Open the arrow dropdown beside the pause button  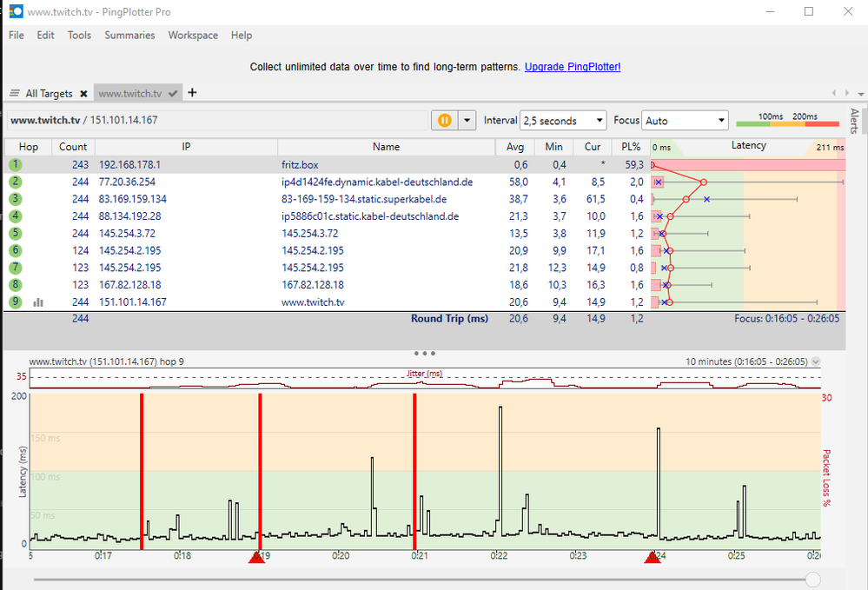pos(467,121)
